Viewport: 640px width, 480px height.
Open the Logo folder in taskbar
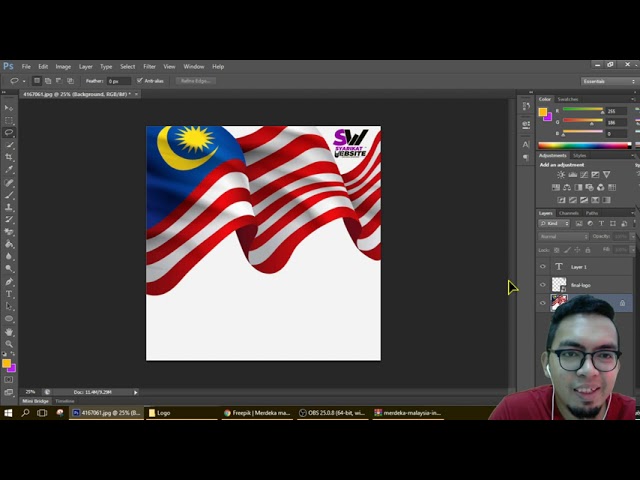[x=181, y=413]
